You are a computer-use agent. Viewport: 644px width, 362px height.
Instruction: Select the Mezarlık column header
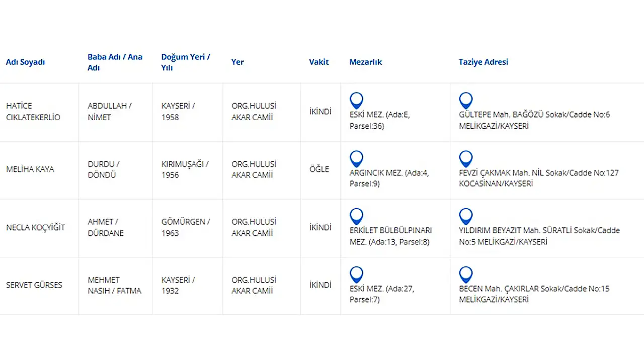click(366, 62)
